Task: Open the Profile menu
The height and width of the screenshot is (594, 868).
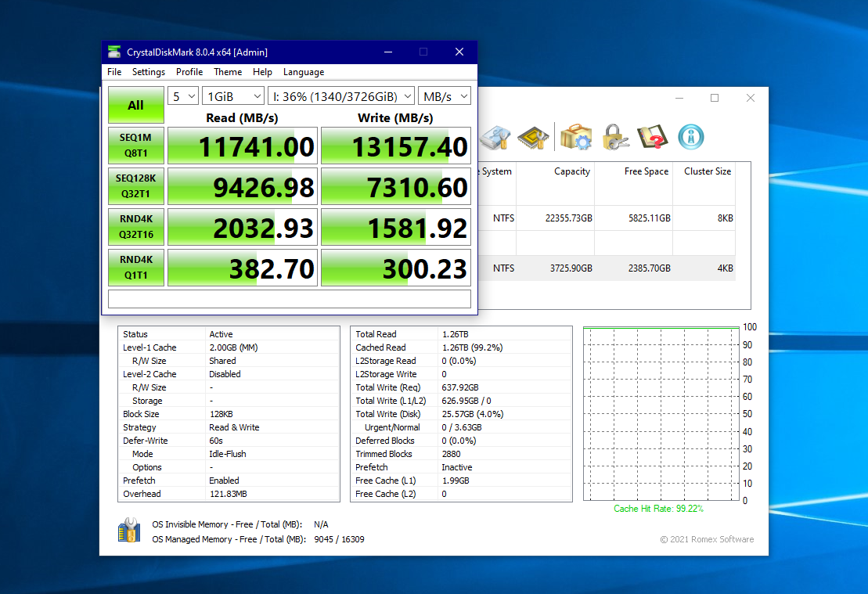Action: pyautogui.click(x=189, y=72)
